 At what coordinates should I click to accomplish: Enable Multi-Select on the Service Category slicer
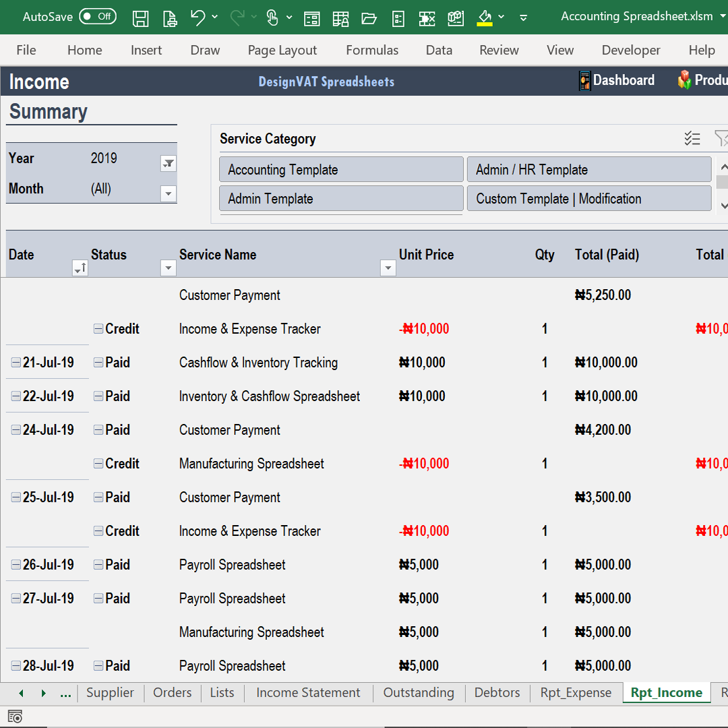point(692,138)
